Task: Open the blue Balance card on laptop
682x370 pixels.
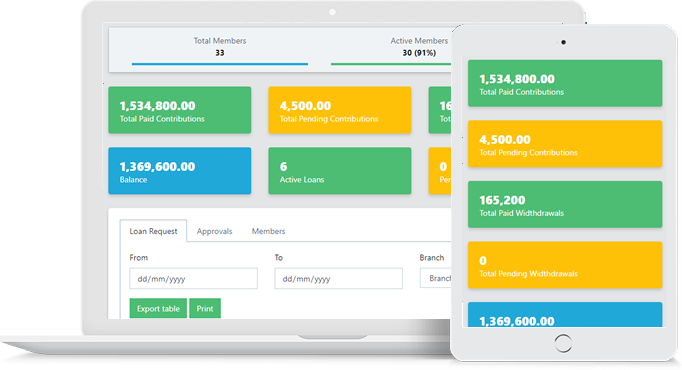Action: pyautogui.click(x=180, y=171)
